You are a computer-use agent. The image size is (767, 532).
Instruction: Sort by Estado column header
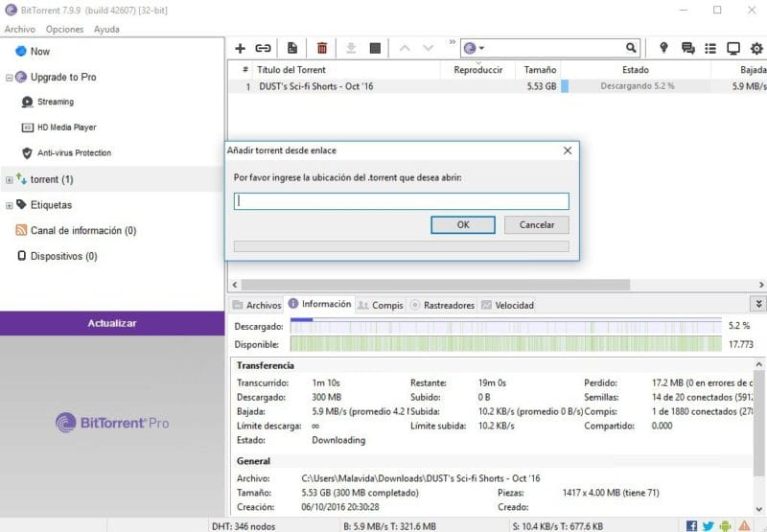pos(636,70)
